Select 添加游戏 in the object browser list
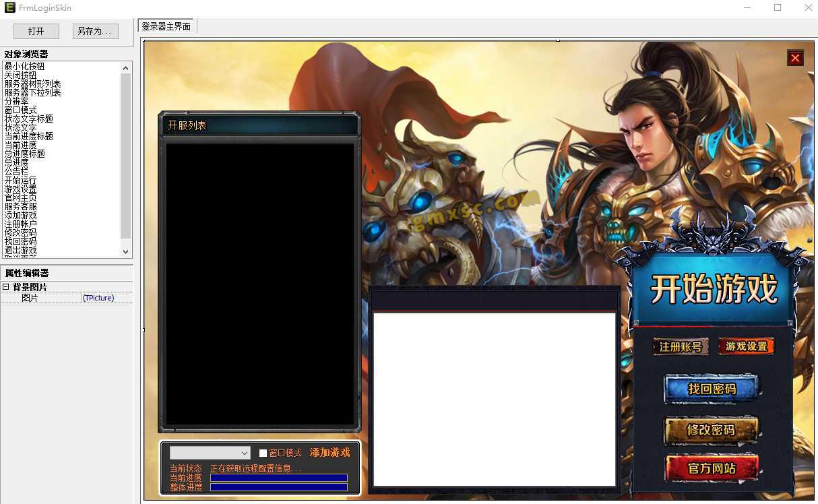This screenshot has width=818, height=504. tap(20, 215)
